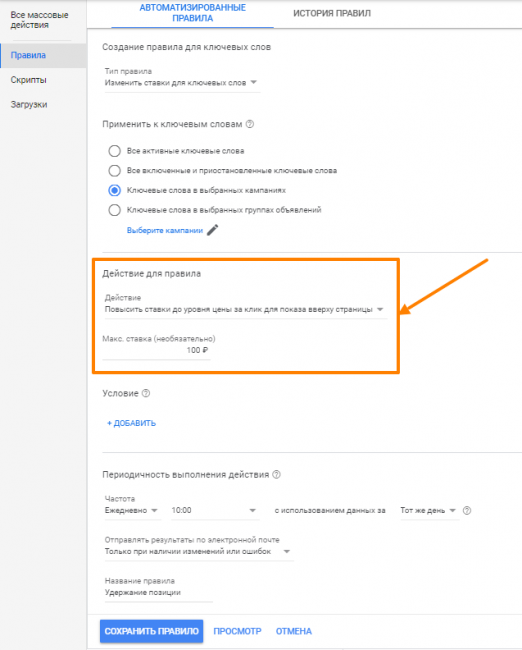The height and width of the screenshot is (650, 522).
Task: Select Ключевые слова в выбранных группах объявлений
Action: click(x=114, y=210)
